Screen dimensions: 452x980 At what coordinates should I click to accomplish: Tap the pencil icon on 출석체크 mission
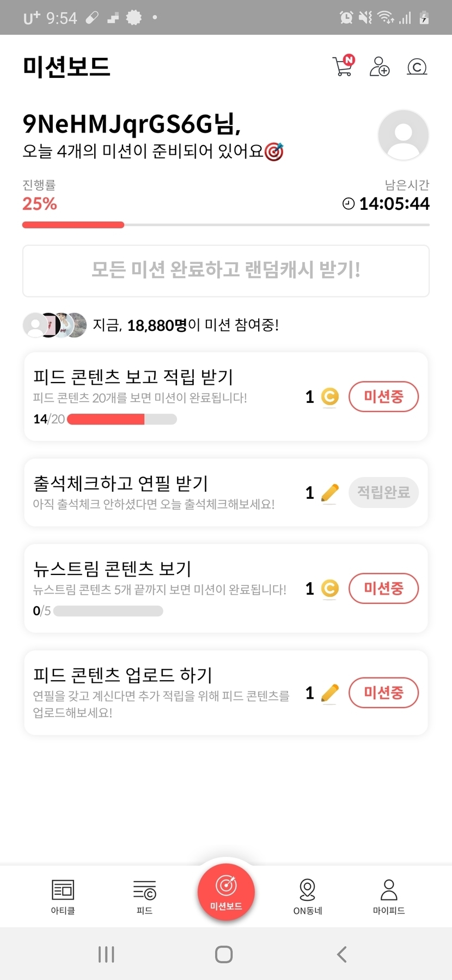point(330,493)
